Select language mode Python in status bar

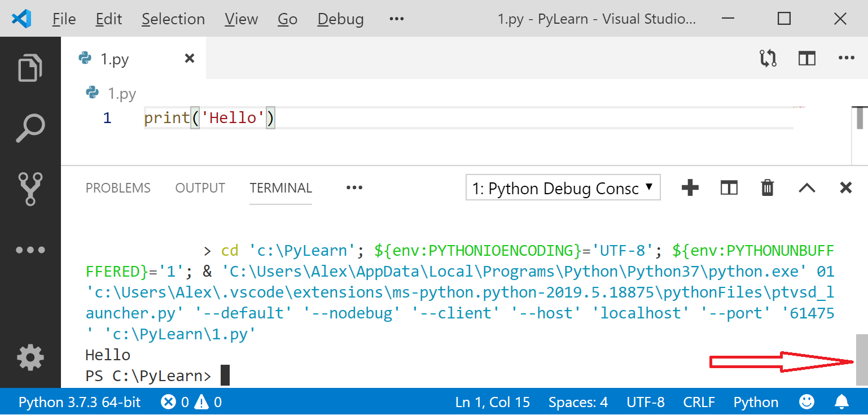pos(756,402)
